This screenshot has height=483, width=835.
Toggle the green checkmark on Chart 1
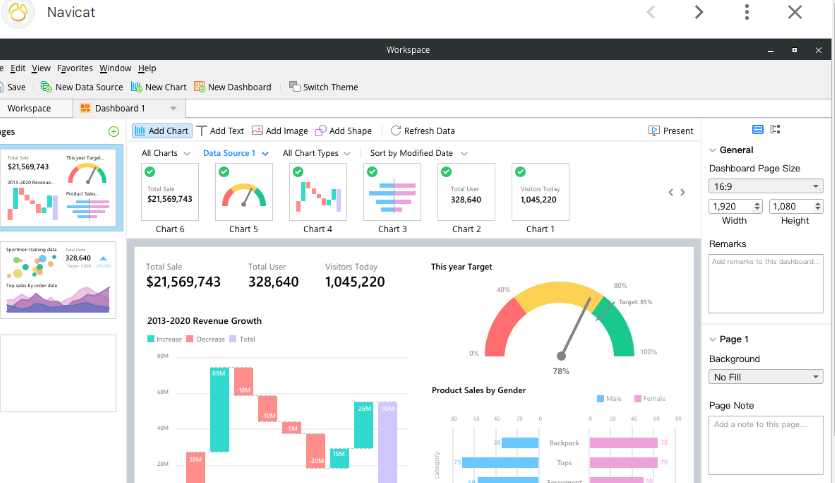[x=520, y=172]
